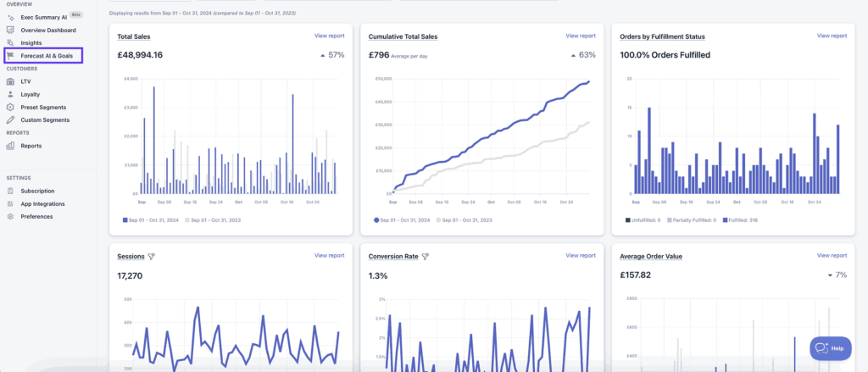View report for Cumulative Total Sales
The width and height of the screenshot is (868, 372).
[581, 36]
